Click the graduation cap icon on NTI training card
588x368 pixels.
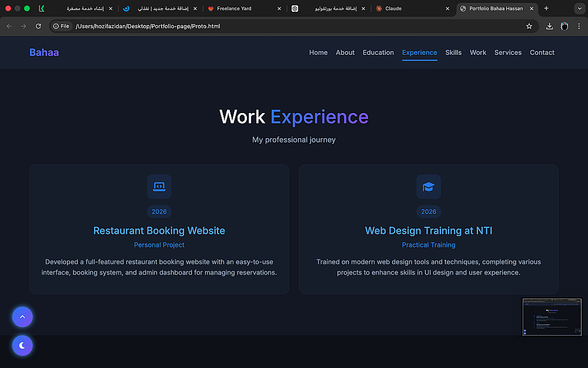[x=429, y=187]
